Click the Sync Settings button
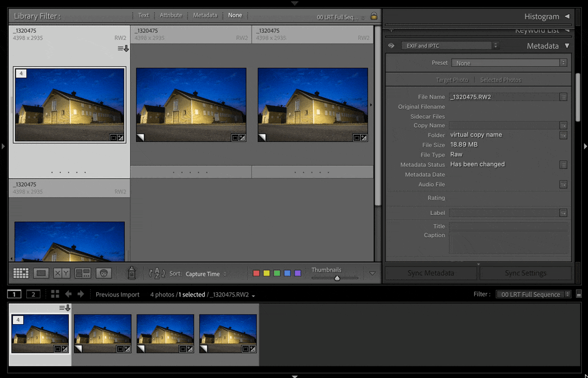The width and height of the screenshot is (588, 378). click(526, 273)
